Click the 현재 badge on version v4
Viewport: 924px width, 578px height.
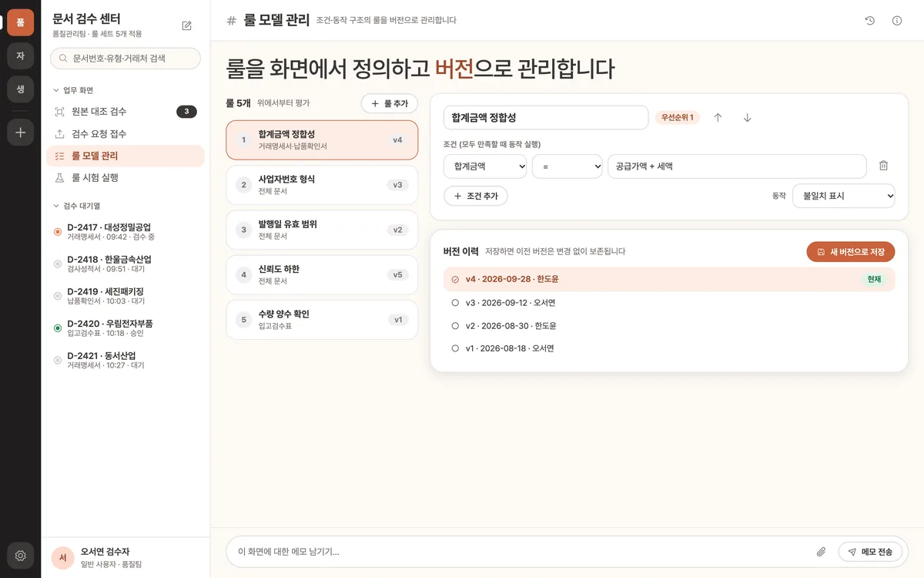(x=874, y=279)
